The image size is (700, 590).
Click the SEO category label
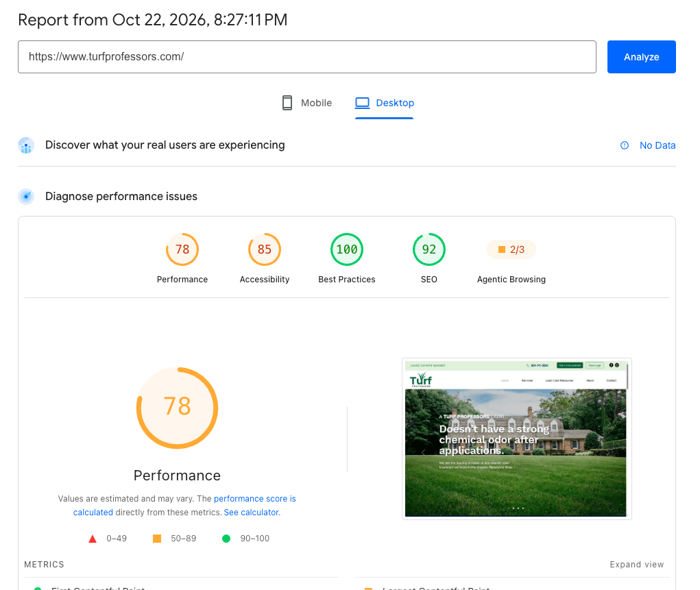click(x=429, y=280)
